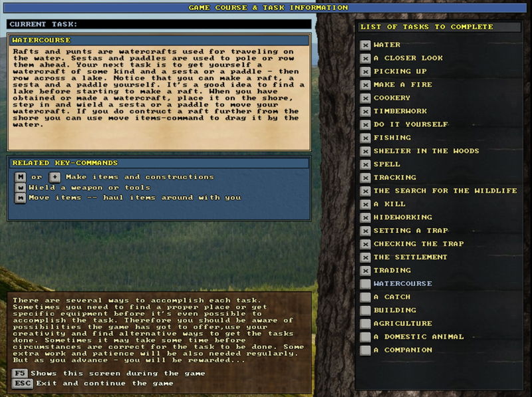This screenshot has width=532, height=397.
Task: Select the Trading task entry
Action: pyautogui.click(x=392, y=271)
